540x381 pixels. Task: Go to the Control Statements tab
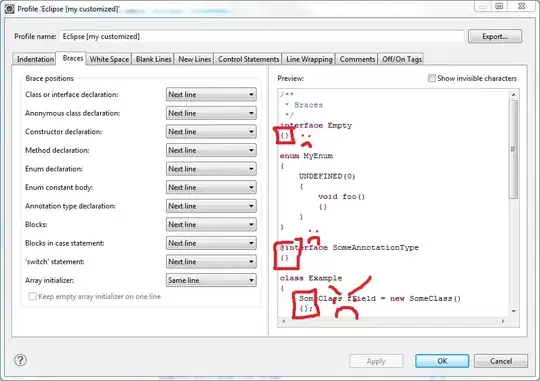[x=248, y=59]
